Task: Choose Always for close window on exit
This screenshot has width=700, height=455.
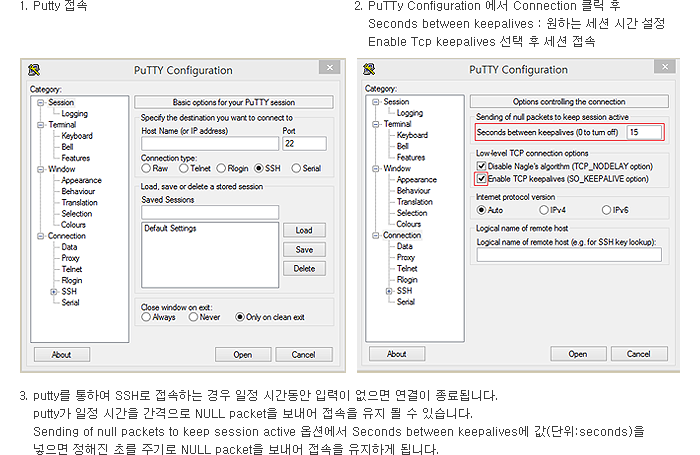Action: [146, 317]
